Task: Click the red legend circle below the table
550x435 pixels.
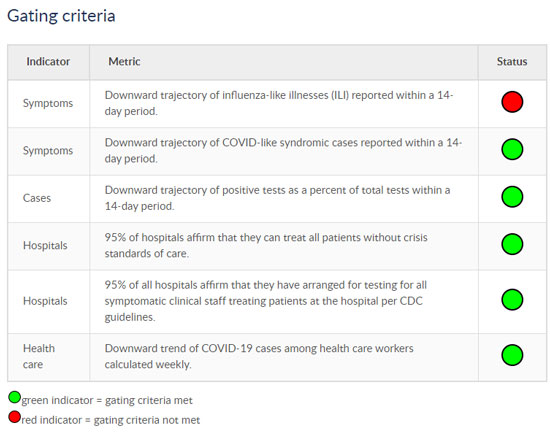Action: point(14,417)
